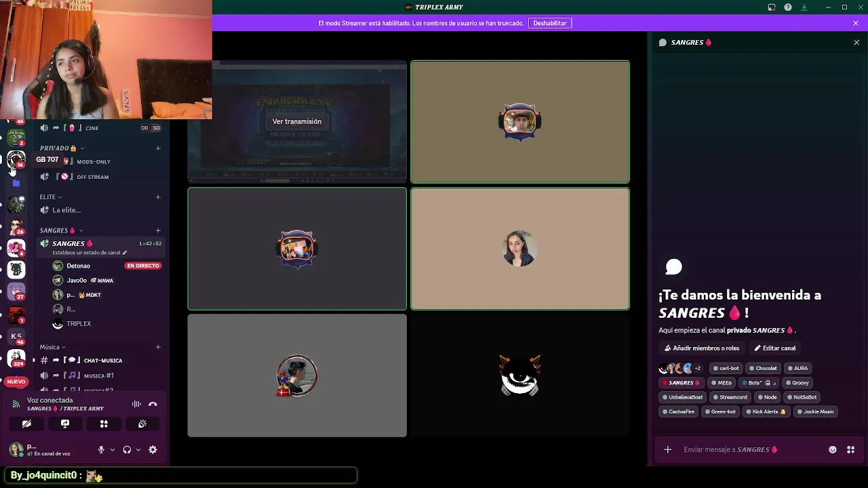Create a channel in Música category
868x488 pixels.
coord(158,346)
